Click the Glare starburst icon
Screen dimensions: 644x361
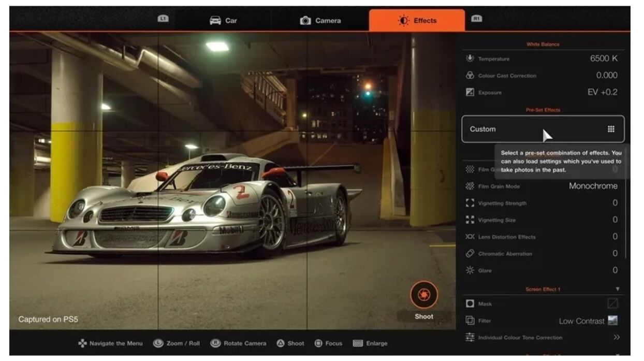pos(470,270)
